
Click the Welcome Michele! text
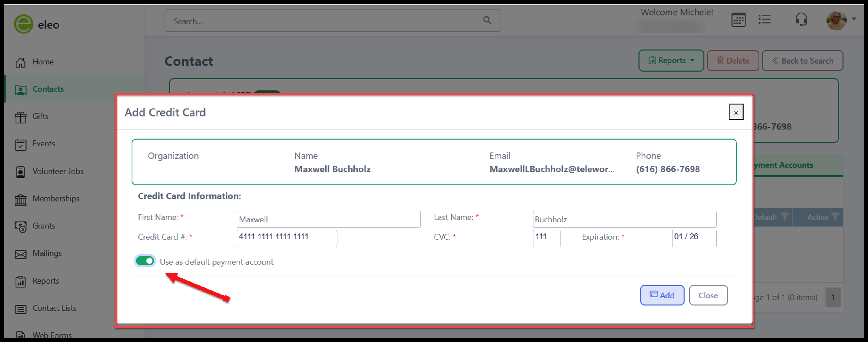677,12
